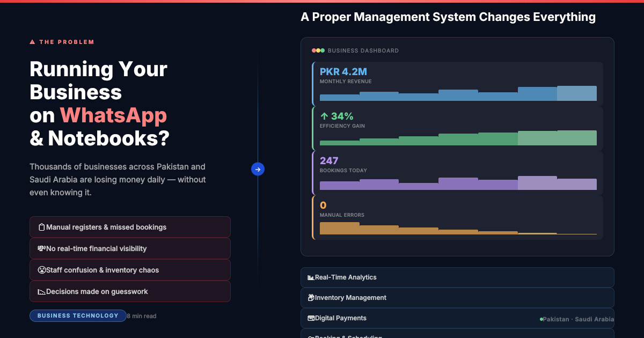Click the '8 min read' text
644x338 pixels.
[x=142, y=316]
